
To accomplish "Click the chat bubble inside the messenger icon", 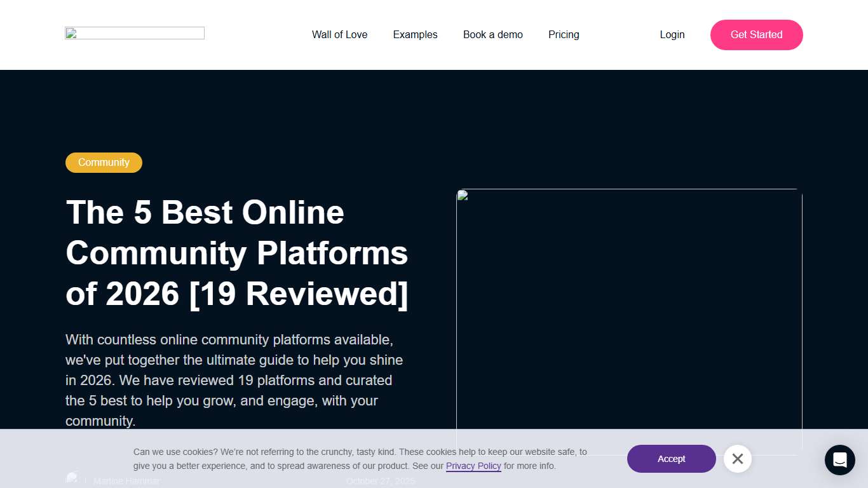I will pyautogui.click(x=839, y=459).
